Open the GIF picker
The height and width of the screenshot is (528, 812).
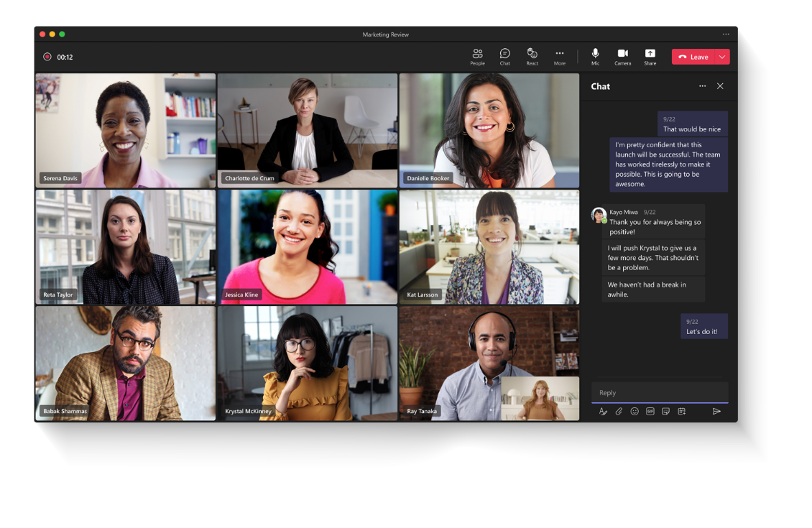click(x=650, y=412)
